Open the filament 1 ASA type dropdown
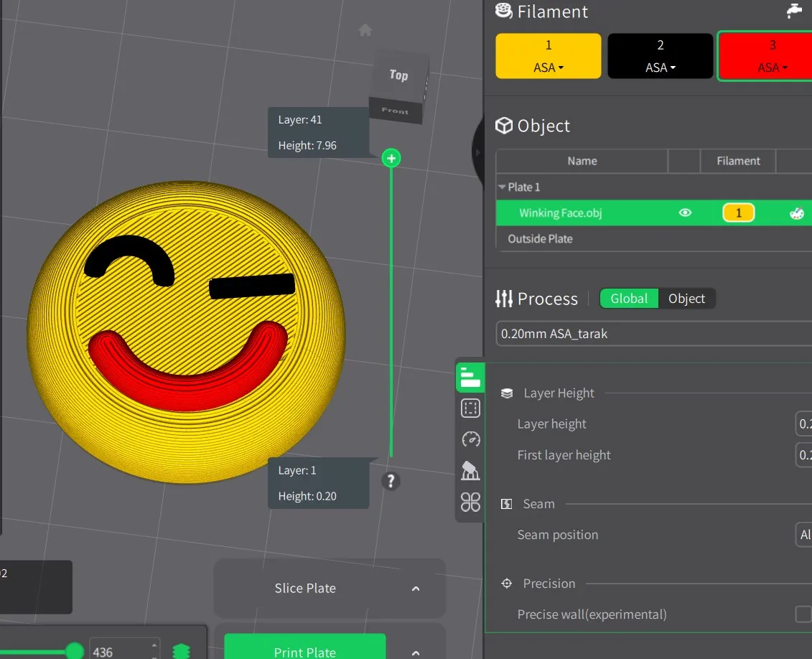812x659 pixels. coord(549,67)
